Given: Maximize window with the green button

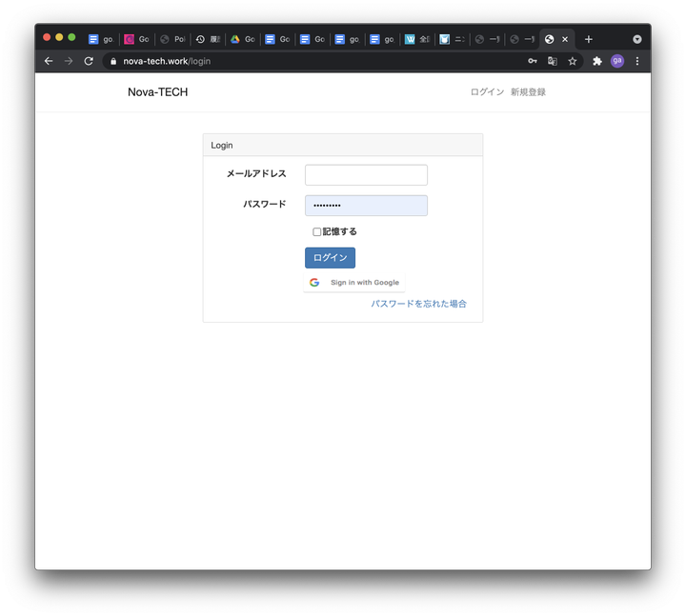Looking at the screenshot, I should click(x=71, y=37).
